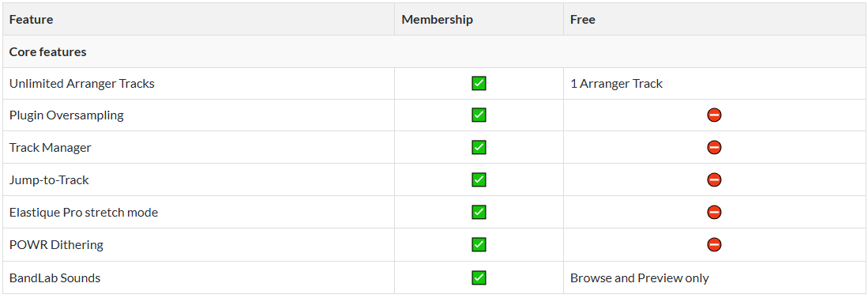Click the 'BandLab Sounds' feature name
Viewport: 868px width, 302px height.
pos(54,277)
